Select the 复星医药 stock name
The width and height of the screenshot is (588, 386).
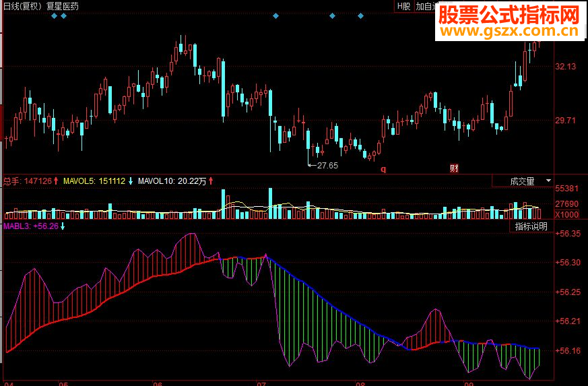[62, 6]
